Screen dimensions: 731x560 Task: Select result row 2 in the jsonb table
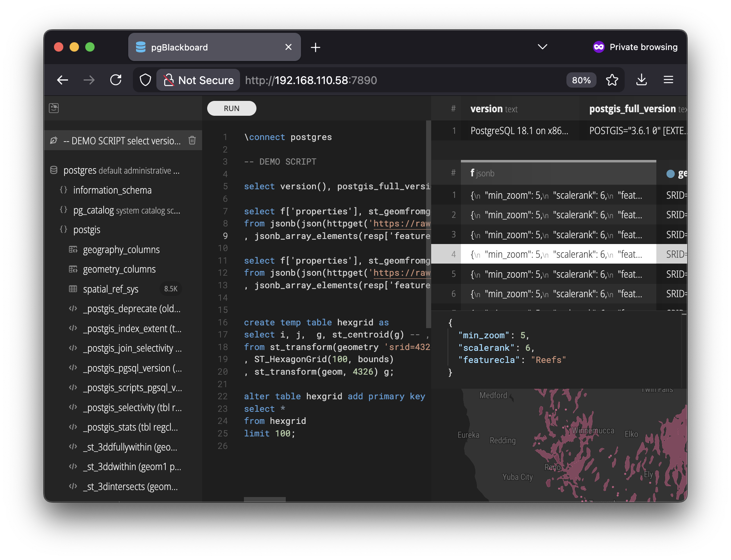555,215
